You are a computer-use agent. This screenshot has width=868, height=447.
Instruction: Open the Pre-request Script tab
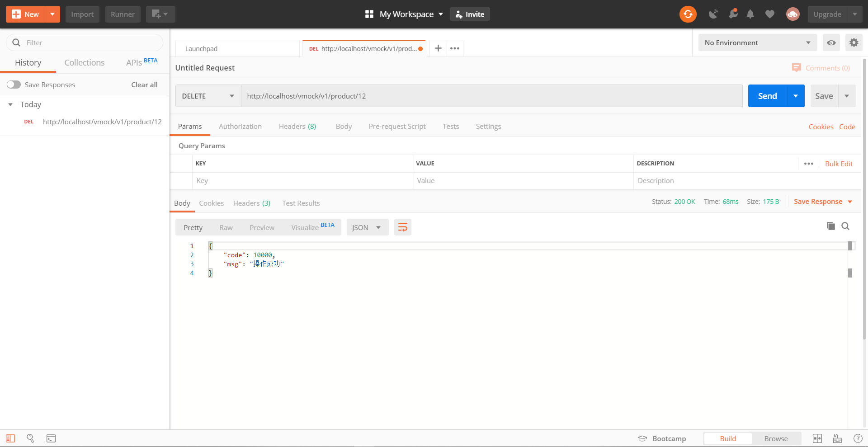397,127
